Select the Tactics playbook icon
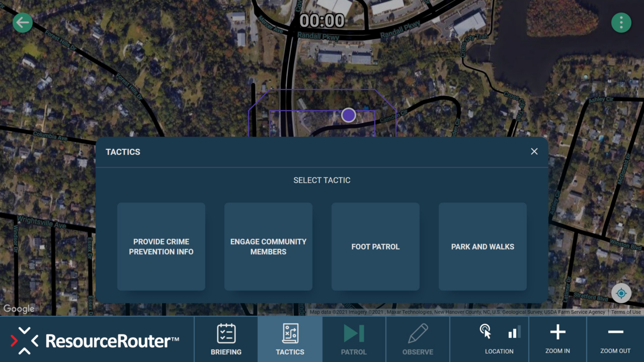Viewport: 644px width, 362px height. pyautogui.click(x=290, y=334)
